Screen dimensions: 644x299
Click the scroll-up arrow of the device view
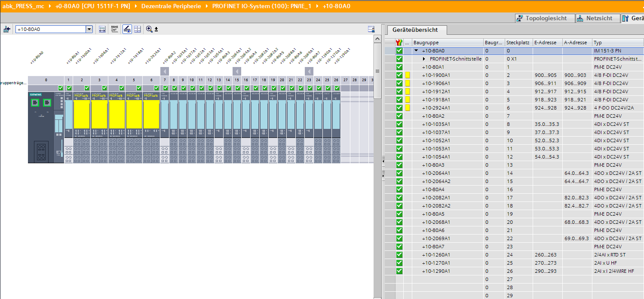click(x=377, y=39)
